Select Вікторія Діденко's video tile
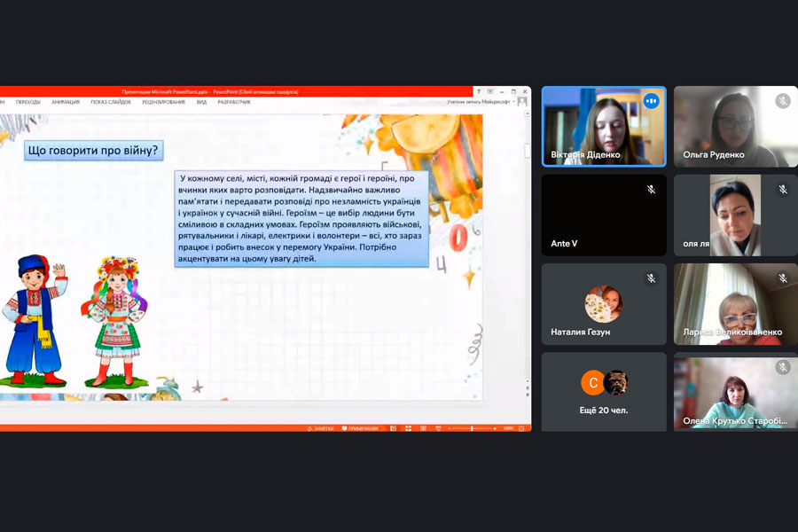The image size is (798, 532). pyautogui.click(x=604, y=126)
